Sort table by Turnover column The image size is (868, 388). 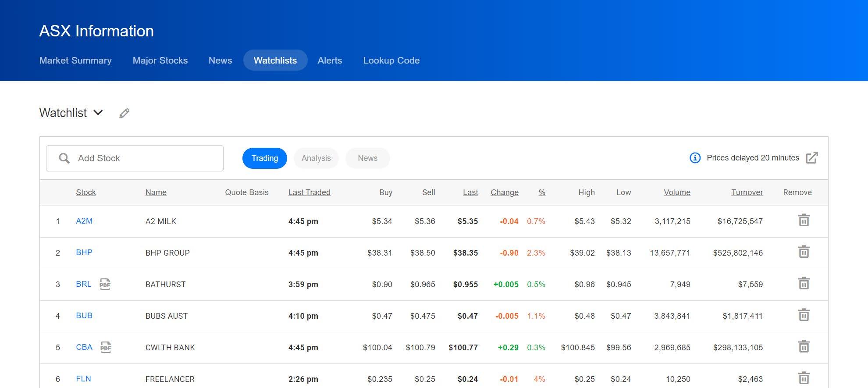(x=747, y=192)
